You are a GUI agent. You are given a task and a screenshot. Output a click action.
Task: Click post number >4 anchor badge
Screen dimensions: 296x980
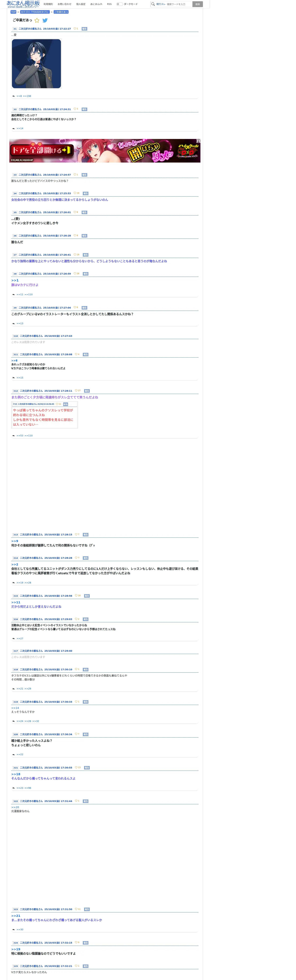click(15, 194)
